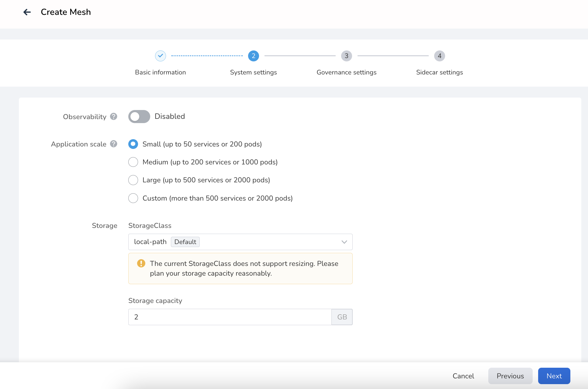Viewport: 588px width, 389px height.
Task: Click the 'Disabled' status text
Action: pos(170,116)
